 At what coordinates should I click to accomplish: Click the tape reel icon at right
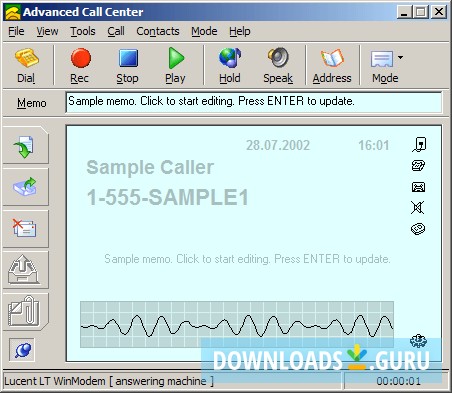click(418, 229)
